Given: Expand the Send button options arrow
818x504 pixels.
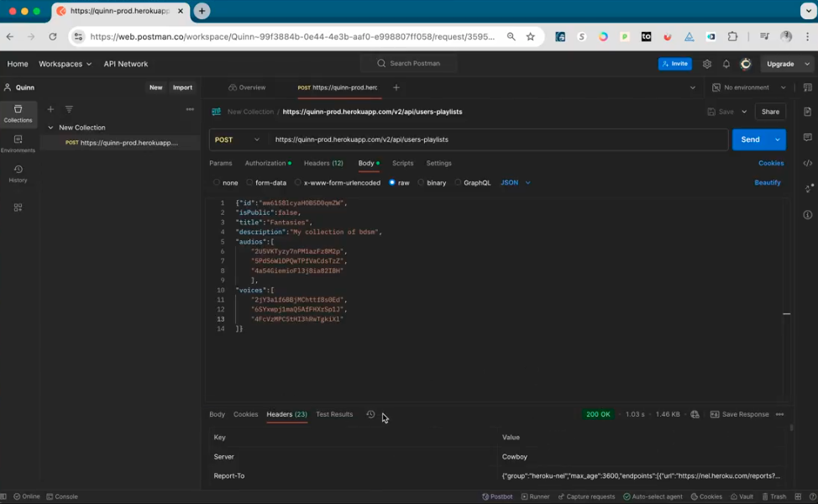Looking at the screenshot, I should point(778,139).
